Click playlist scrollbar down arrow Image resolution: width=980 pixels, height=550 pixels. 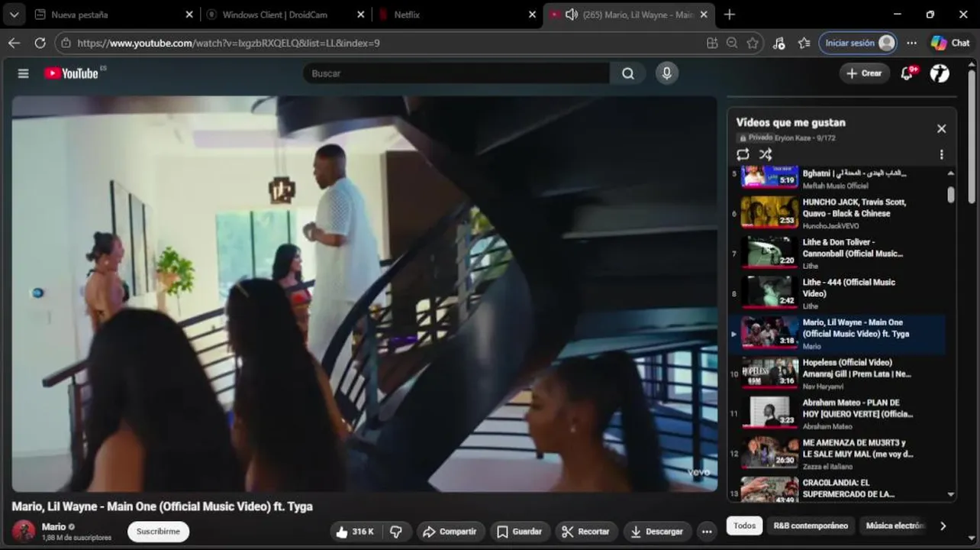[951, 495]
